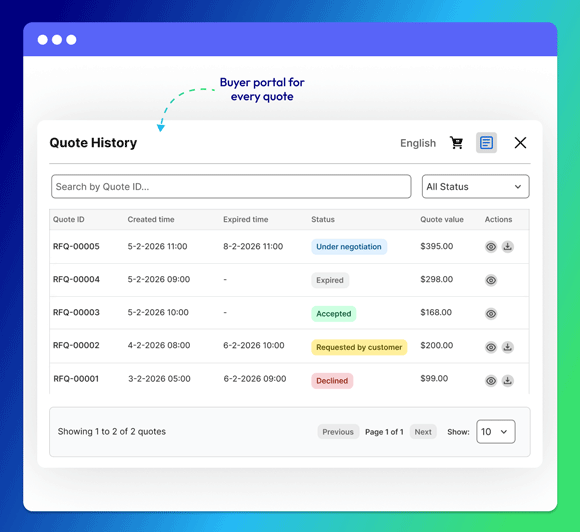Select quote ID RFQ-00003
The image size is (580, 532).
tap(76, 312)
